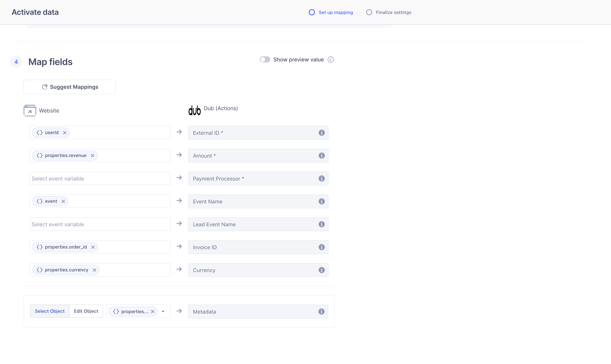Click info icon beside Show preview value
Image resolution: width=611 pixels, height=364 pixels.
tap(331, 60)
